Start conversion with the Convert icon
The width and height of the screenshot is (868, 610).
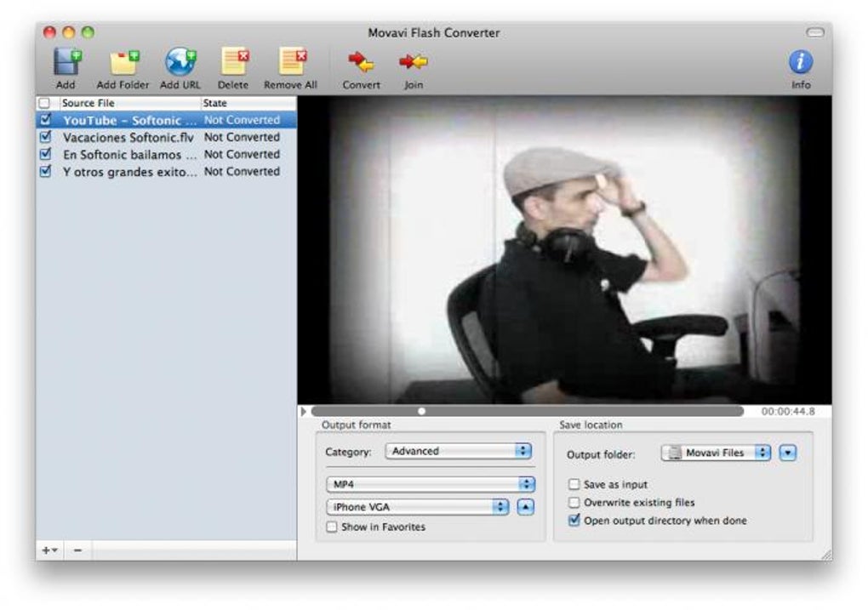pos(361,62)
